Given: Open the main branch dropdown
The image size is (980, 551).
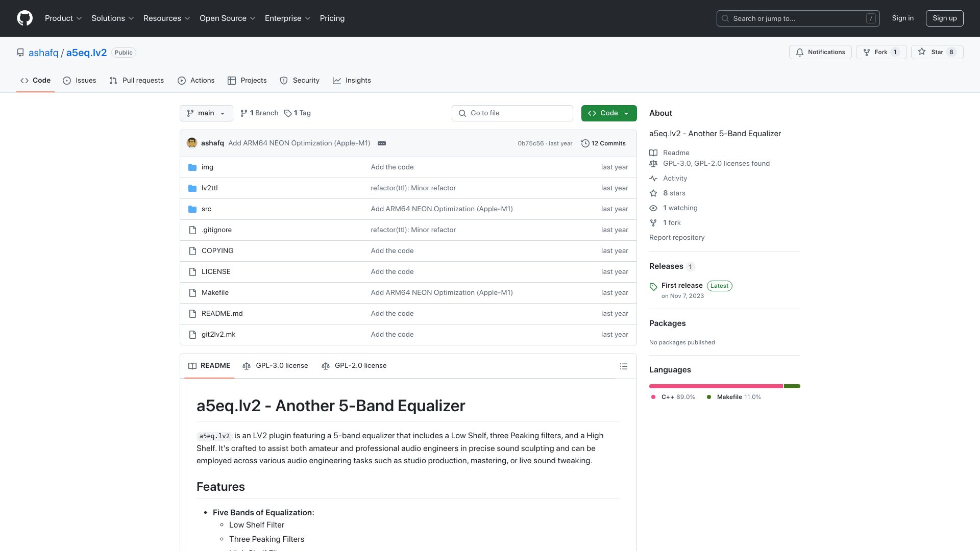Looking at the screenshot, I should coord(206,113).
